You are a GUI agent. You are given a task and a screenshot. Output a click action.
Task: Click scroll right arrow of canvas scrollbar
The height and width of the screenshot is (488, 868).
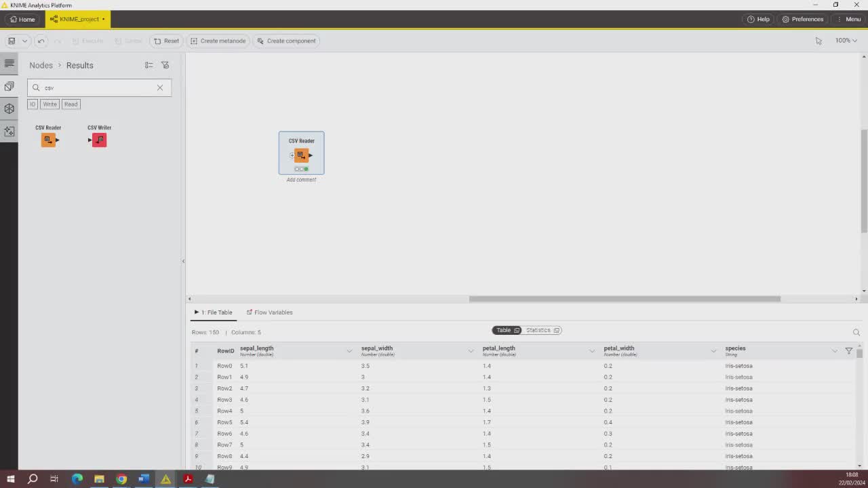856,299
